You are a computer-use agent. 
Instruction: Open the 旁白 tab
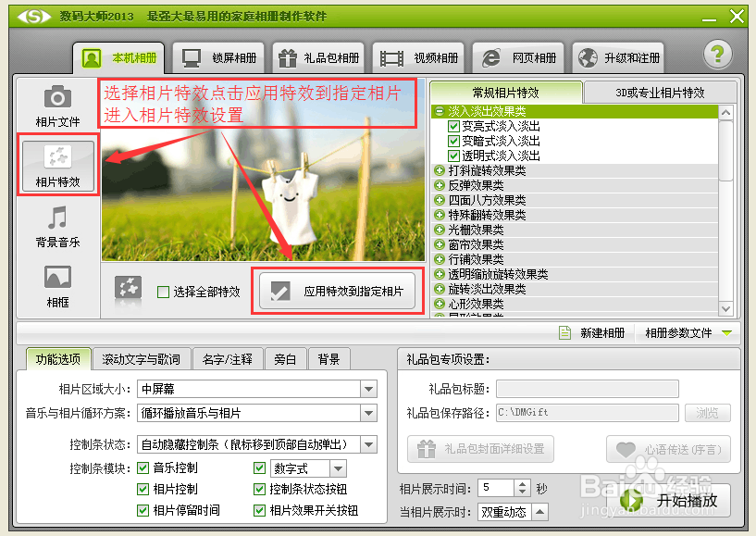point(285,359)
